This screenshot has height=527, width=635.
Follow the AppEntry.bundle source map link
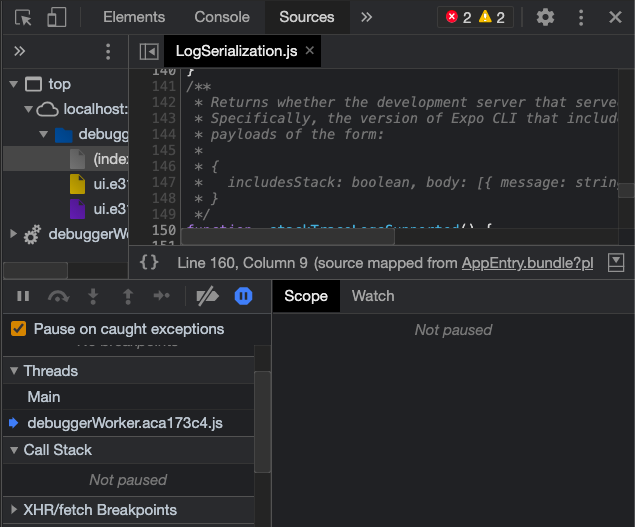point(527,263)
